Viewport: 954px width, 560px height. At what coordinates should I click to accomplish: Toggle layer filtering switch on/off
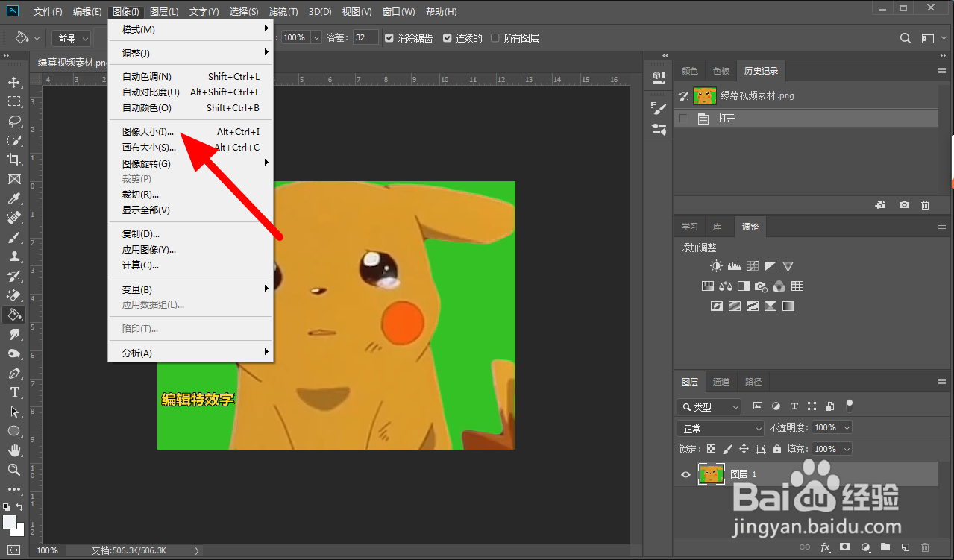point(849,406)
